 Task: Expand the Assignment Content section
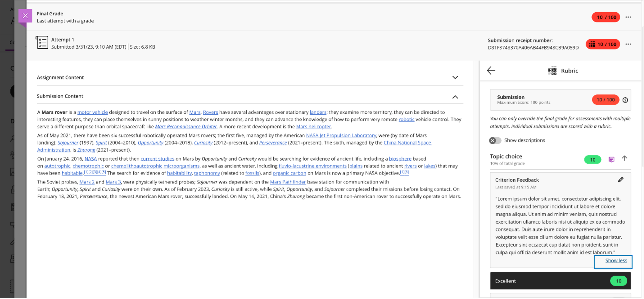[455, 77]
